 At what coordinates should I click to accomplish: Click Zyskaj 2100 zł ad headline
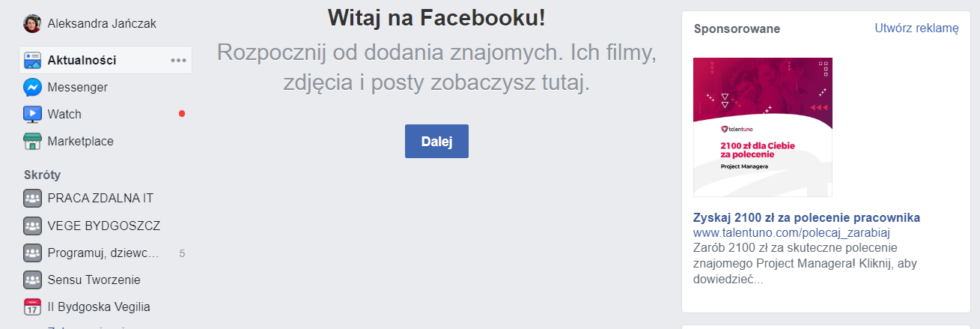point(806,218)
